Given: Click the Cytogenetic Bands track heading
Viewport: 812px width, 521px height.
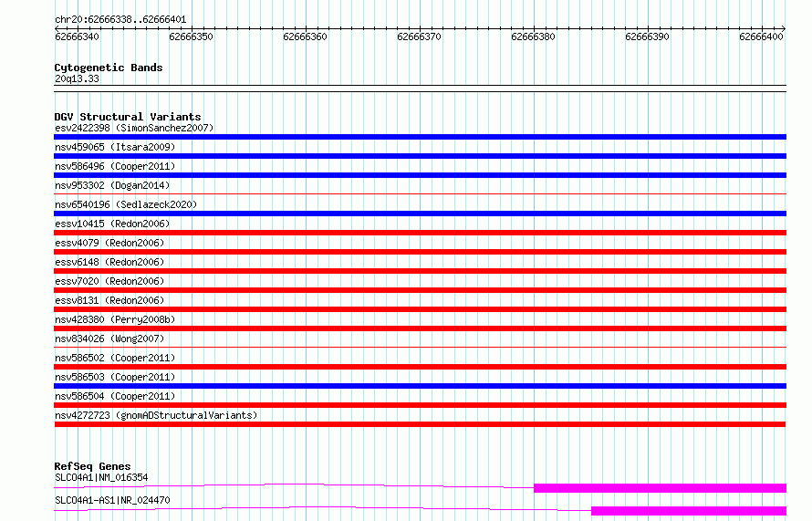Looking at the screenshot, I should 109,68.
